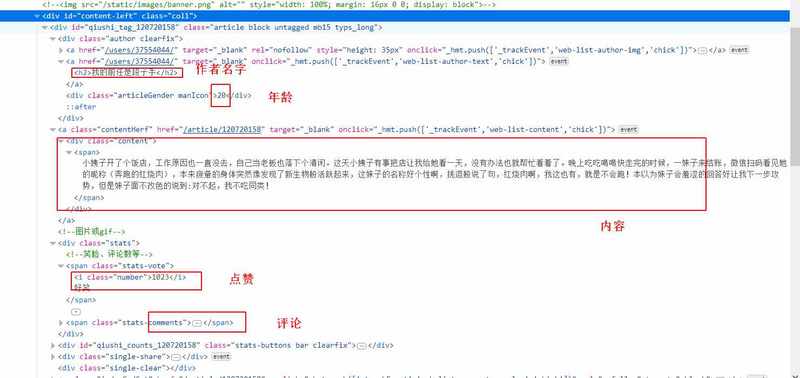The height and width of the screenshot is (378, 800).
Task: Open the /article/120720158 href link
Action: (x=222, y=130)
